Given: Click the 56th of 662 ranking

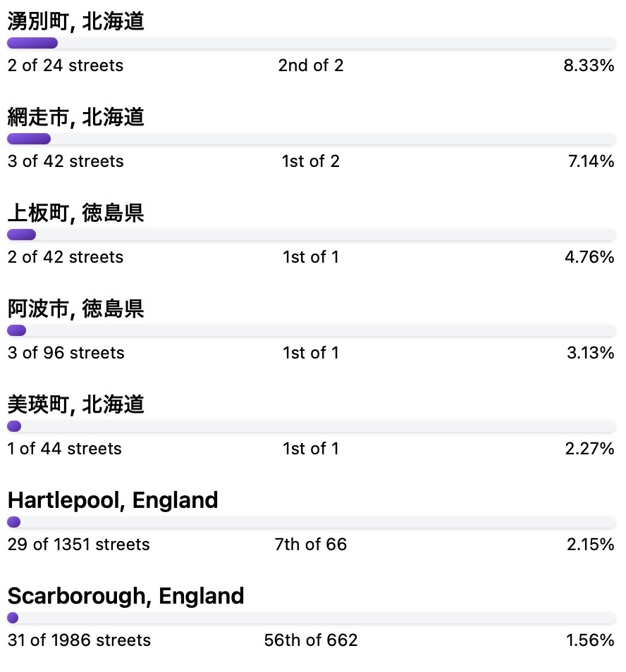Looking at the screenshot, I should click(x=311, y=640).
